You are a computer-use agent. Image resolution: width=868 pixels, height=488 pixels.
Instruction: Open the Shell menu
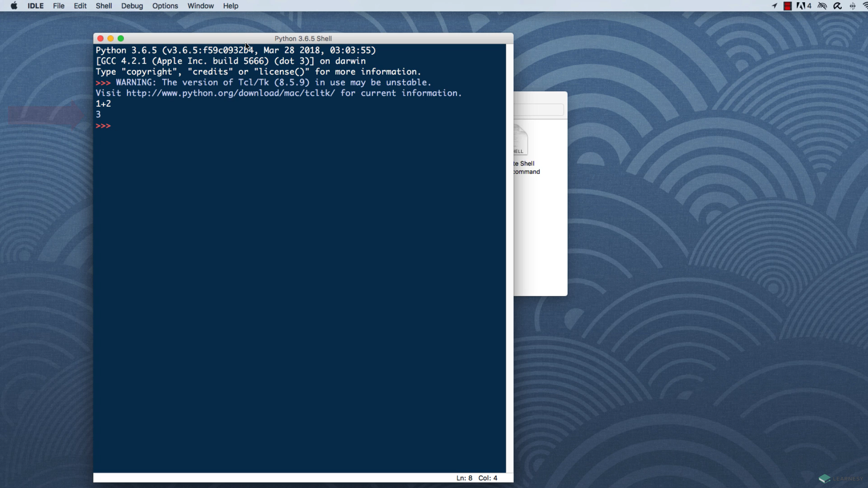tap(104, 6)
